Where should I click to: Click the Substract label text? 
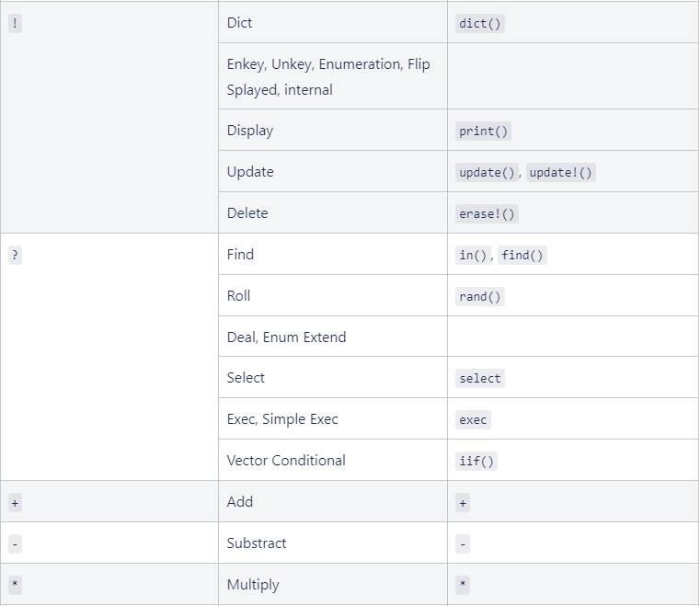click(x=257, y=543)
